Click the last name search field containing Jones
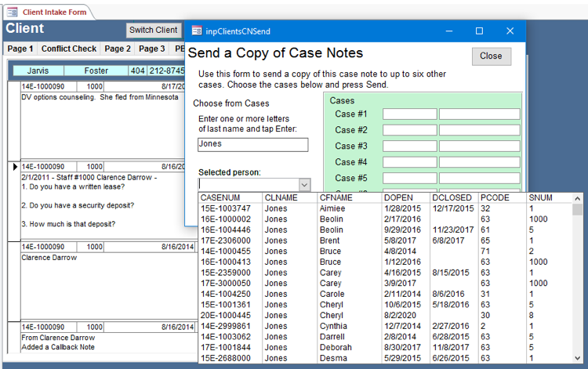The width and height of the screenshot is (588, 369). [252, 144]
